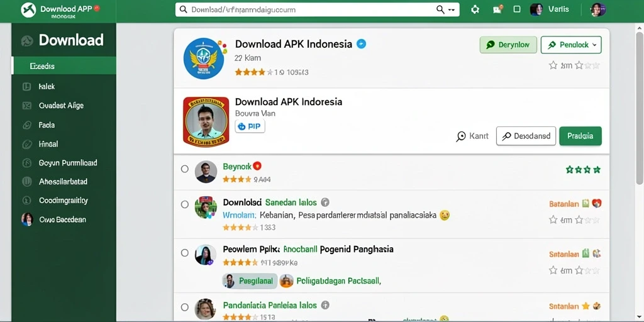Click the red-framed portrait app thumbnail
The image size is (644, 322).
point(206,122)
